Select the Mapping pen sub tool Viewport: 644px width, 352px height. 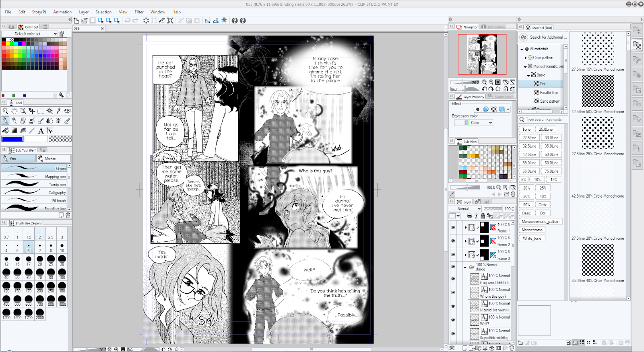(35, 177)
